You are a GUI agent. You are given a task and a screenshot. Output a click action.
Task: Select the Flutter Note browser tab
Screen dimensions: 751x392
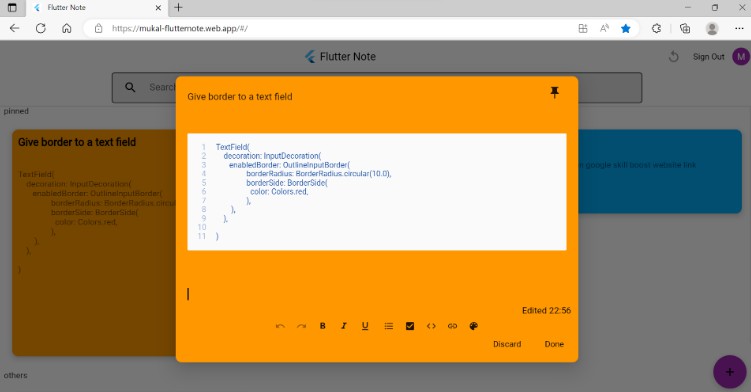[96, 8]
